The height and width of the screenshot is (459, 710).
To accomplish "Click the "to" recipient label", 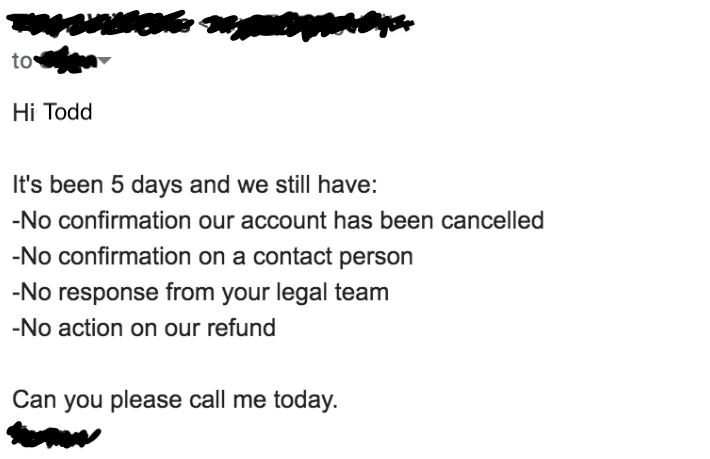I will (x=21, y=62).
